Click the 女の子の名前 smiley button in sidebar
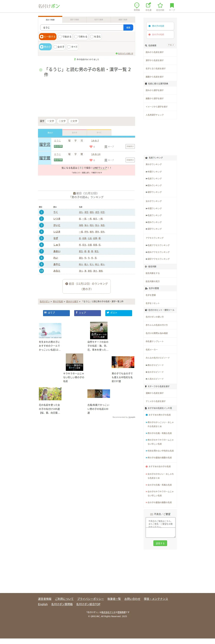This screenshot has width=215, height=644. coord(160,34)
